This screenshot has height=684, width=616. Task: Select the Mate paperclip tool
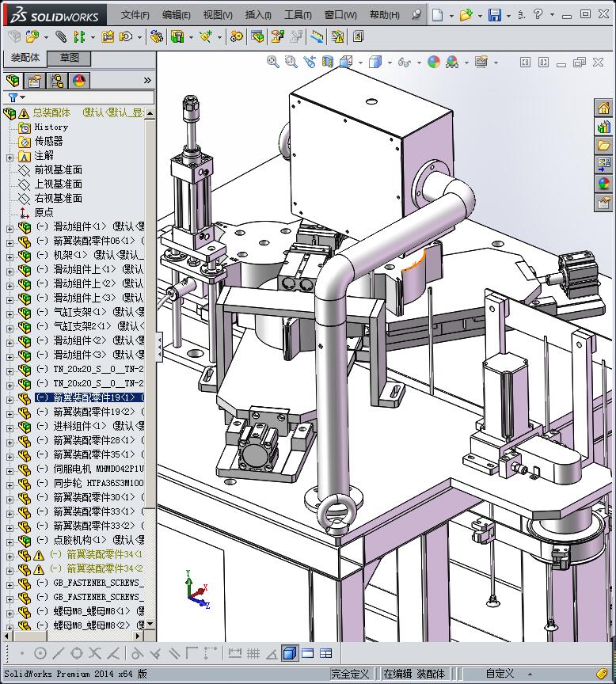[x=61, y=36]
